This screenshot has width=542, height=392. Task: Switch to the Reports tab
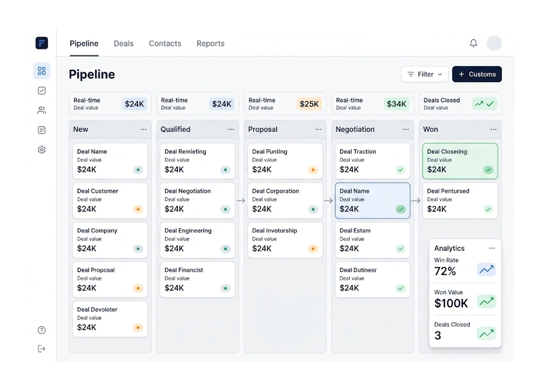[211, 43]
